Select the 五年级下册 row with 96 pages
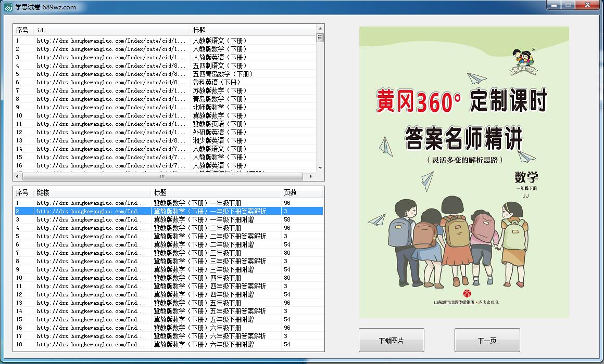The image size is (604, 364). [x=169, y=303]
